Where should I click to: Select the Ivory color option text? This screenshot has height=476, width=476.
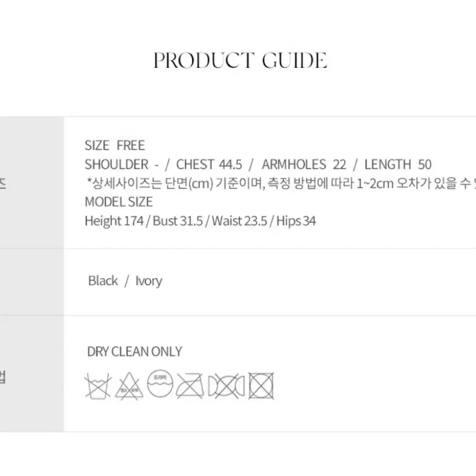[x=149, y=281]
